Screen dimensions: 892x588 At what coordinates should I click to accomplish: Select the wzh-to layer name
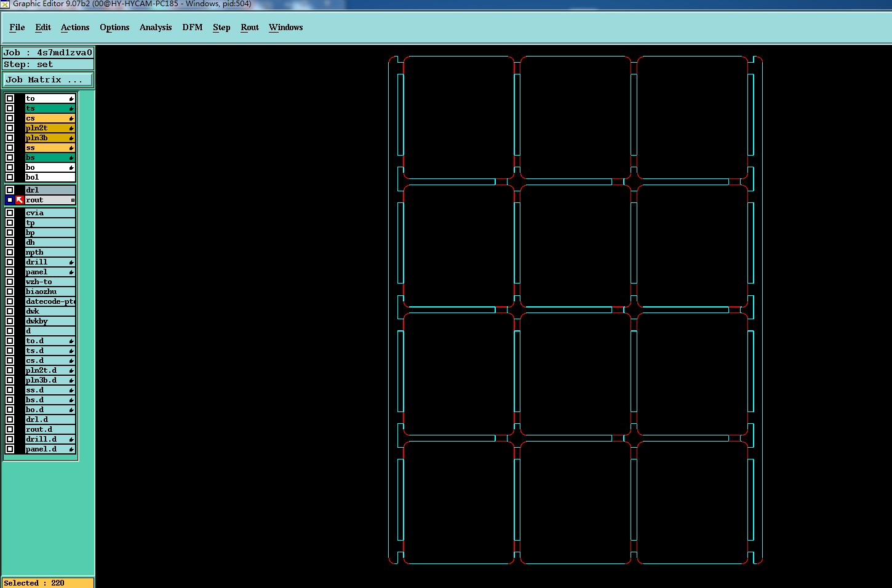tap(50, 282)
